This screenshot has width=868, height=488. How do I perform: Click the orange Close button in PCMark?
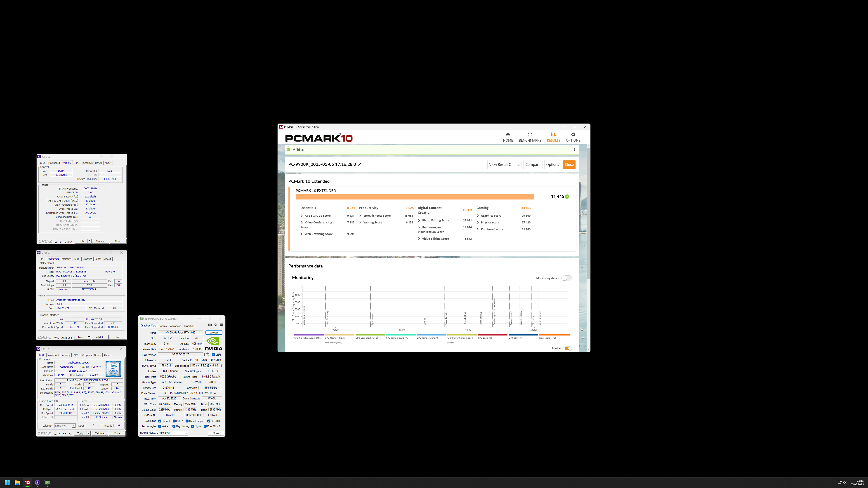pos(569,164)
